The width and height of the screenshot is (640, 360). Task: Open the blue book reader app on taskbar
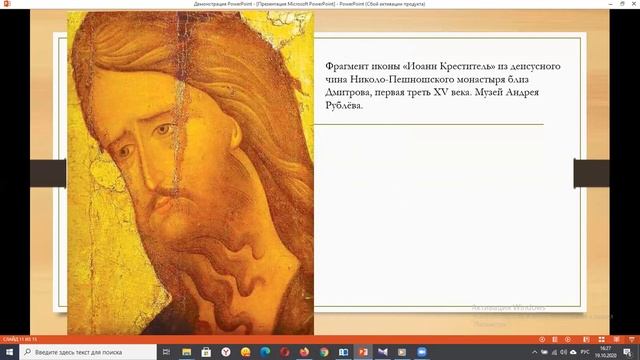(x=343, y=352)
